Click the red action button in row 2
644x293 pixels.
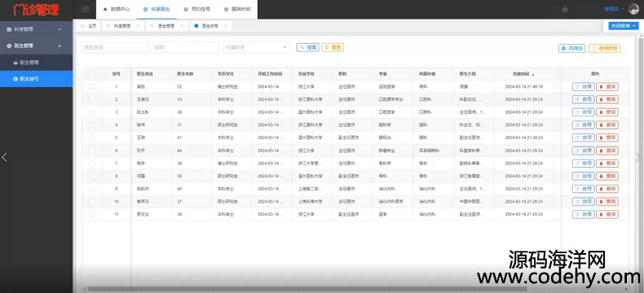pyautogui.click(x=607, y=99)
